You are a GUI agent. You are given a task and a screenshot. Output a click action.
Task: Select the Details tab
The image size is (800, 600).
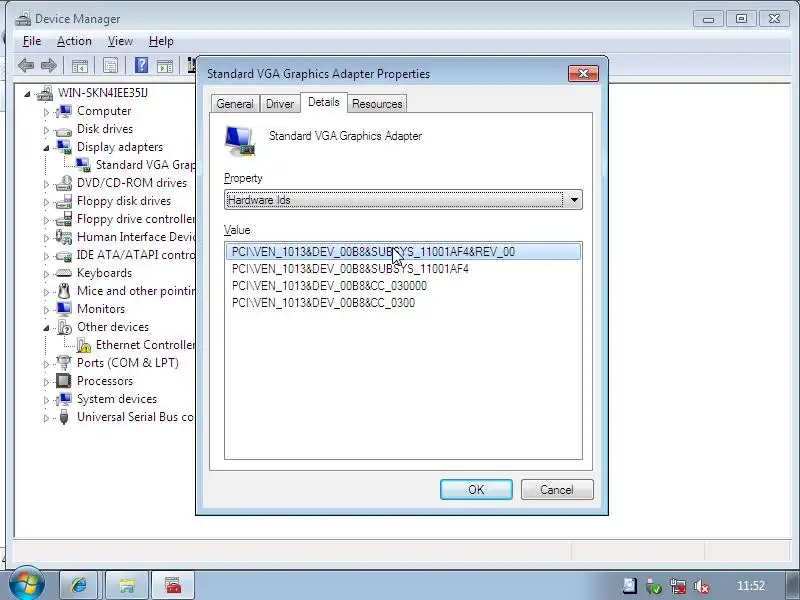pyautogui.click(x=323, y=102)
